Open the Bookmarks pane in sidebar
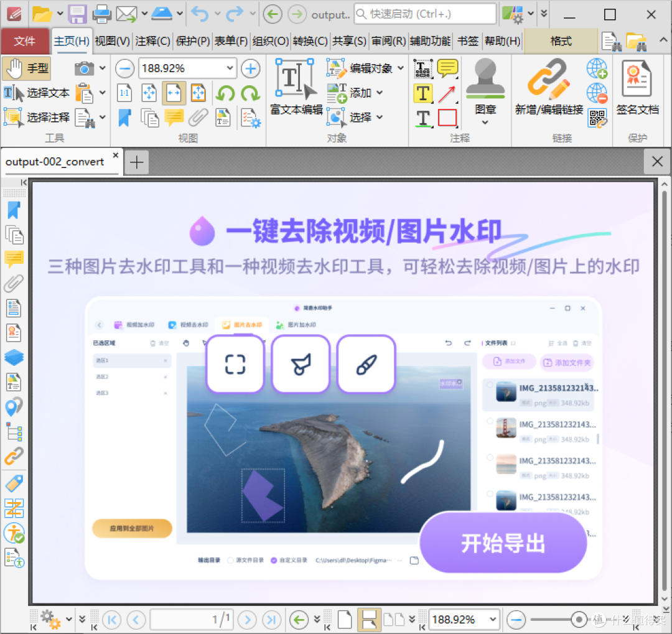The width and height of the screenshot is (672, 634). [14, 210]
